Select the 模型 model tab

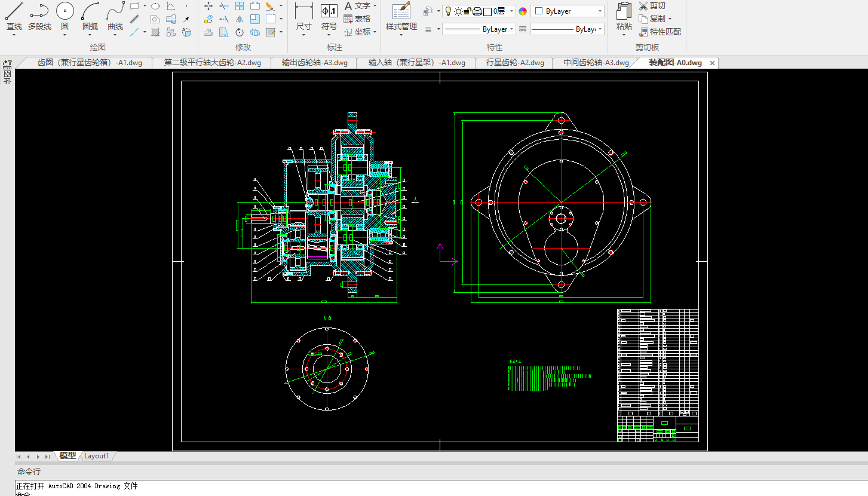click(x=68, y=455)
